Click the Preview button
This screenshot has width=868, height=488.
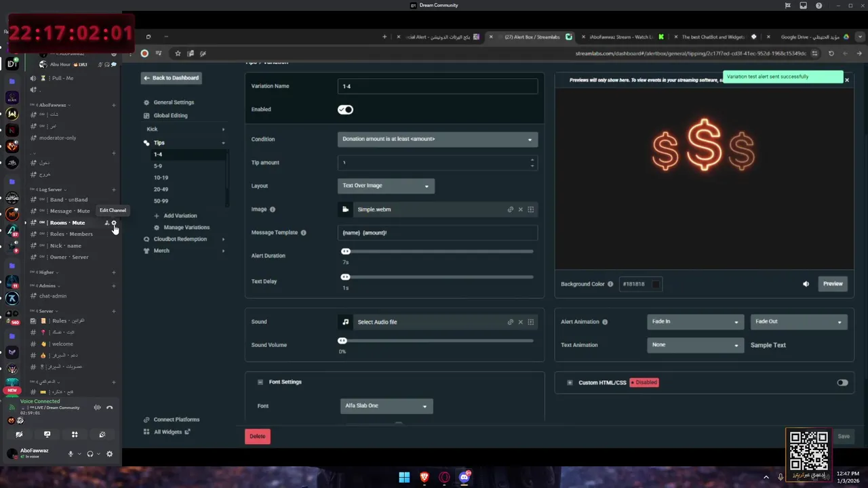click(x=833, y=284)
